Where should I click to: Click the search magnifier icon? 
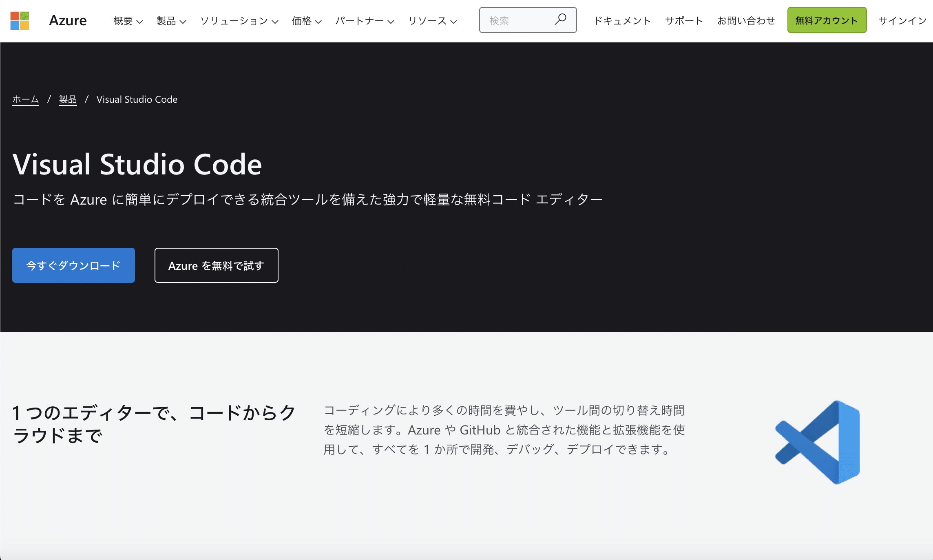(561, 19)
